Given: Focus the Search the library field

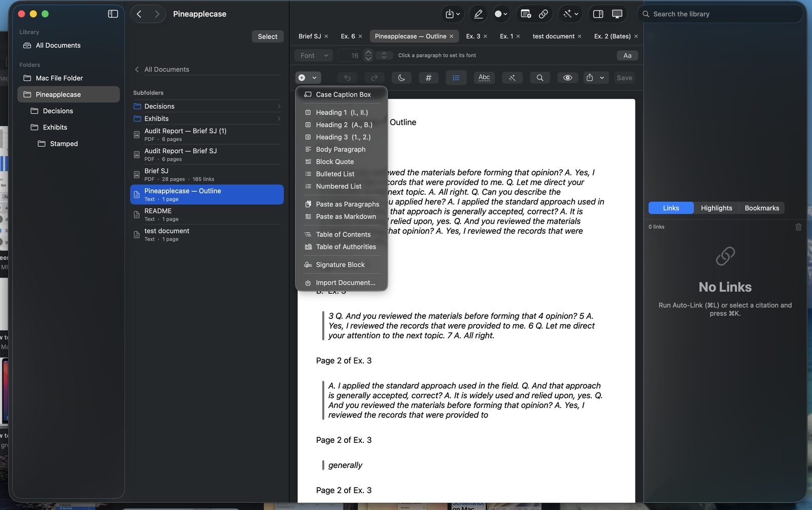Looking at the screenshot, I should click(x=720, y=14).
